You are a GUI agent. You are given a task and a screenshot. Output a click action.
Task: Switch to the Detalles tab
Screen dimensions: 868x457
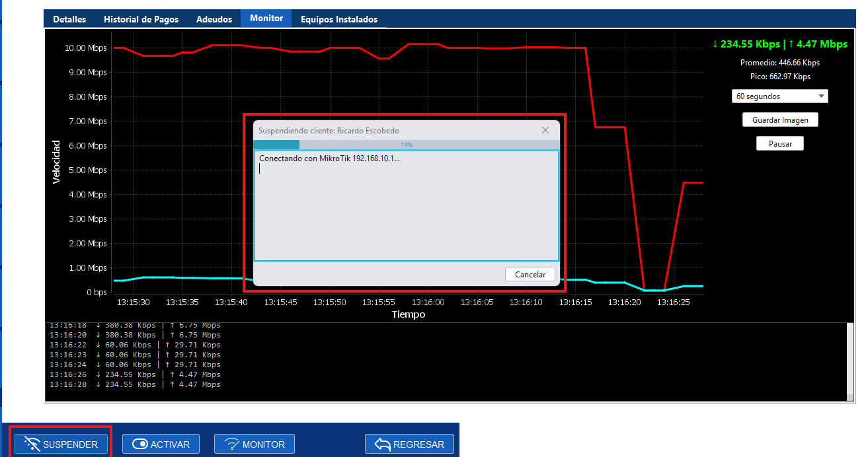(x=69, y=19)
